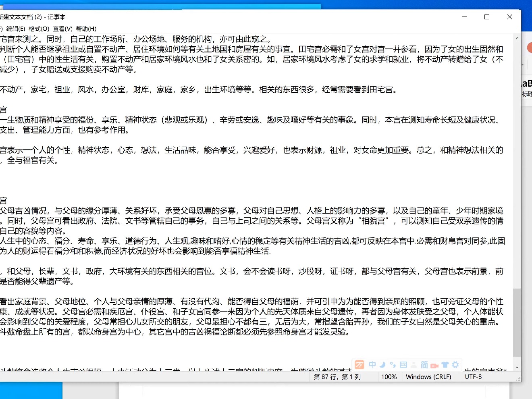Click the IME logo icon on floating toolbar

[360, 365]
